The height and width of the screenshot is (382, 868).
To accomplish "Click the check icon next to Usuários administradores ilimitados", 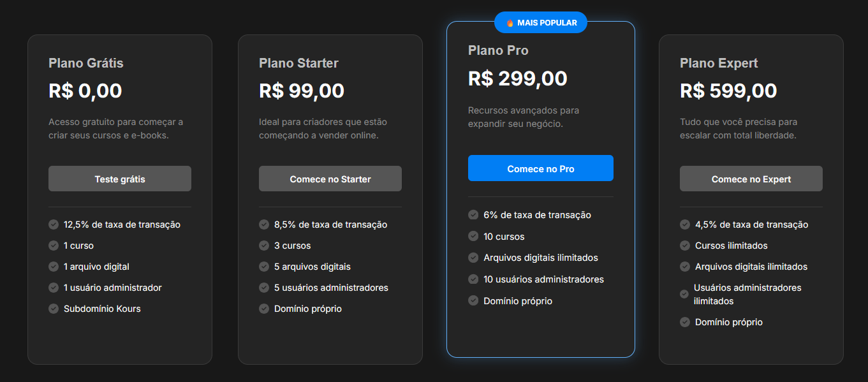I will click(684, 294).
